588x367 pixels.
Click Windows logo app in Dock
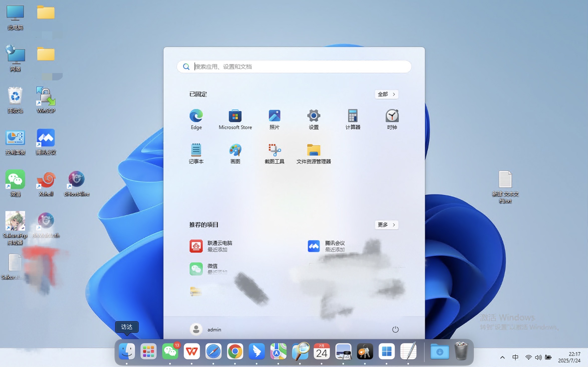pyautogui.click(x=386, y=351)
